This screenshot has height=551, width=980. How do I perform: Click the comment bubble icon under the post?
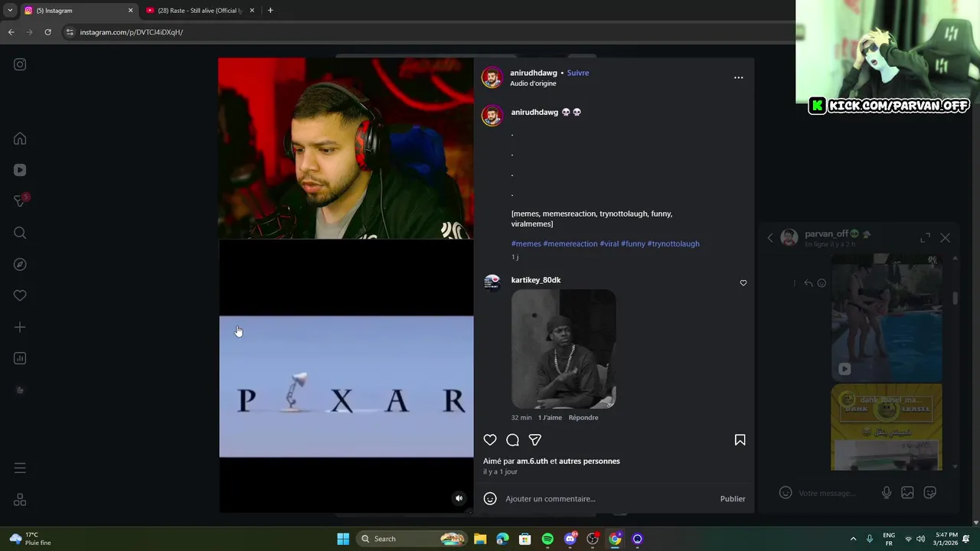coord(512,440)
